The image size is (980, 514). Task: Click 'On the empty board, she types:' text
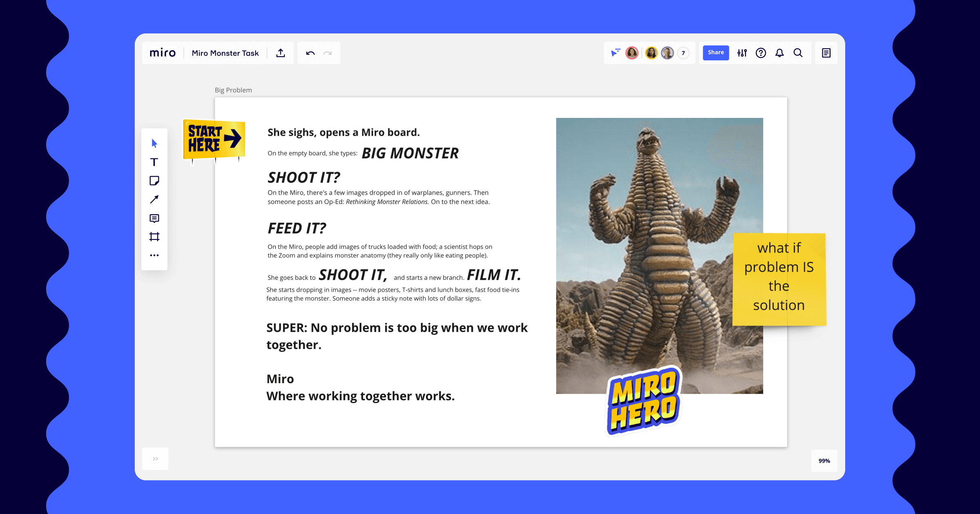tap(312, 153)
